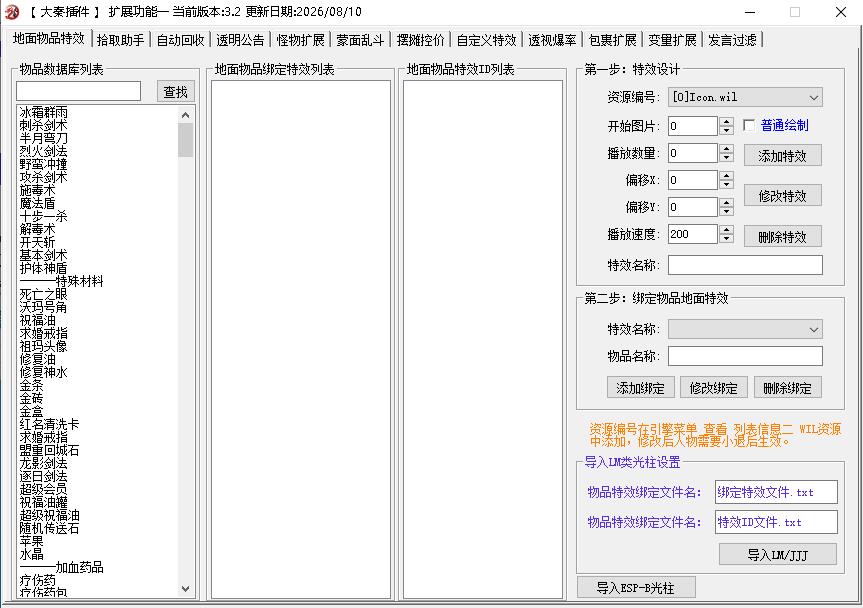
Task: Select 金砖 in the item list
Action: 31,398
